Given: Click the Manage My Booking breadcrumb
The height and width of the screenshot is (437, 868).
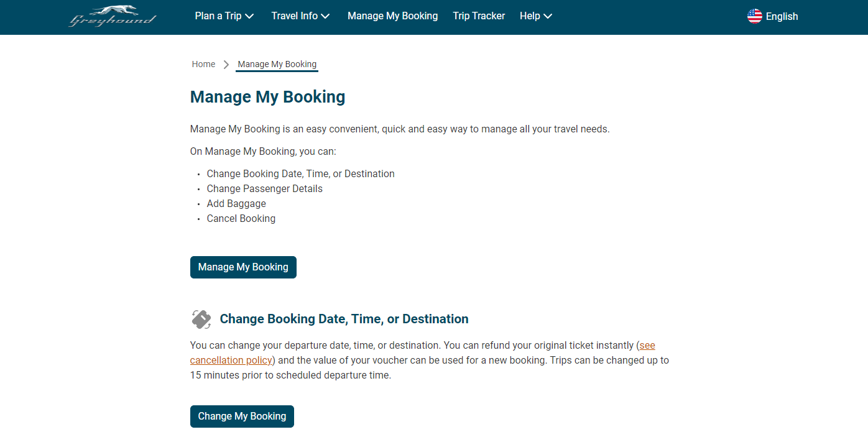Looking at the screenshot, I should pos(277,64).
